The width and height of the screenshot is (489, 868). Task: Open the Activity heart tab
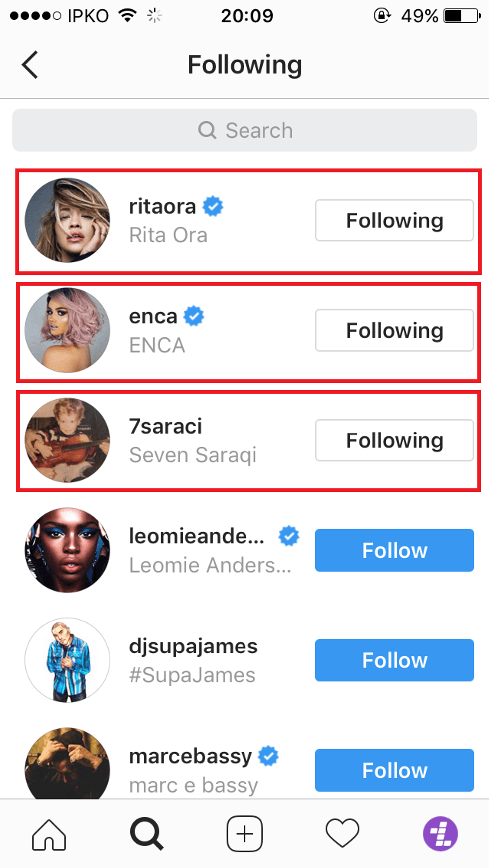(x=342, y=833)
